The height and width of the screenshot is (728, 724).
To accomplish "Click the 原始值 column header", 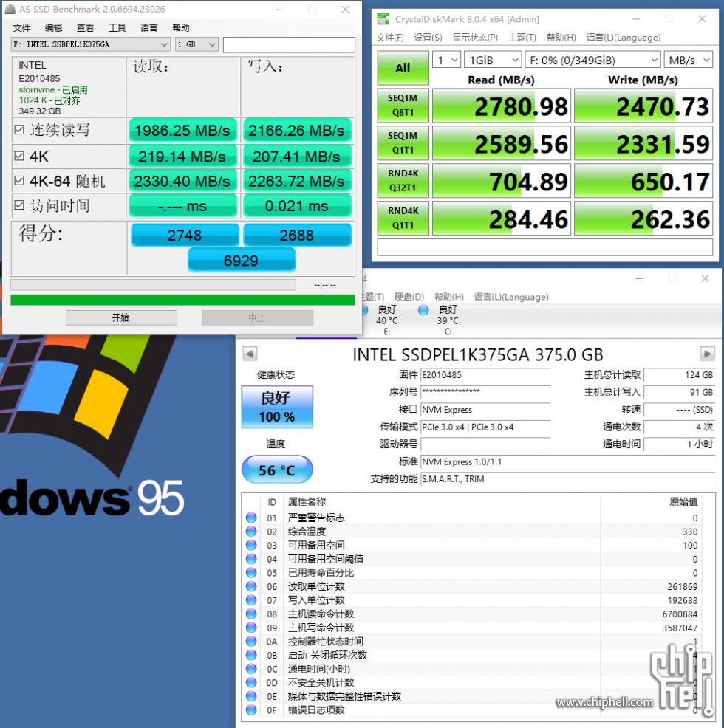I will (683, 501).
